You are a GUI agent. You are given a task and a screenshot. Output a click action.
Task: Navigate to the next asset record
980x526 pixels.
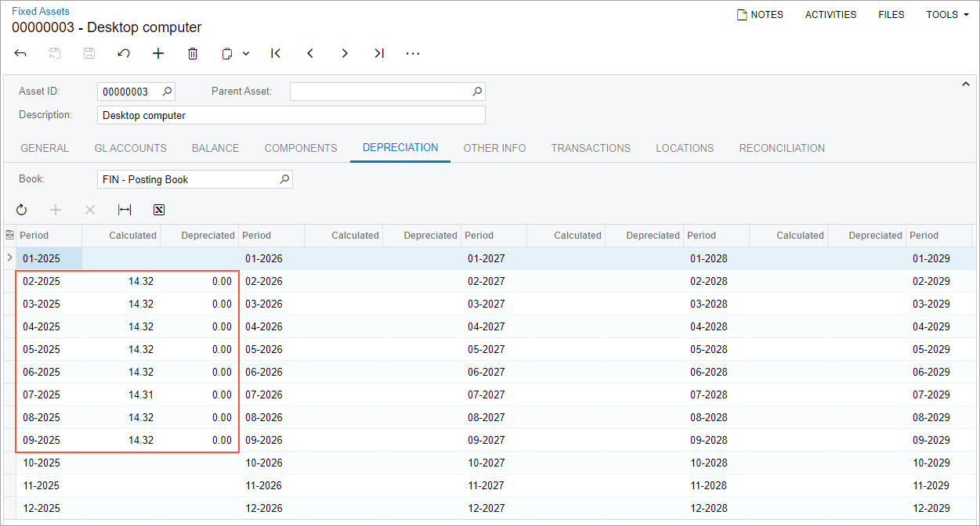click(x=345, y=53)
